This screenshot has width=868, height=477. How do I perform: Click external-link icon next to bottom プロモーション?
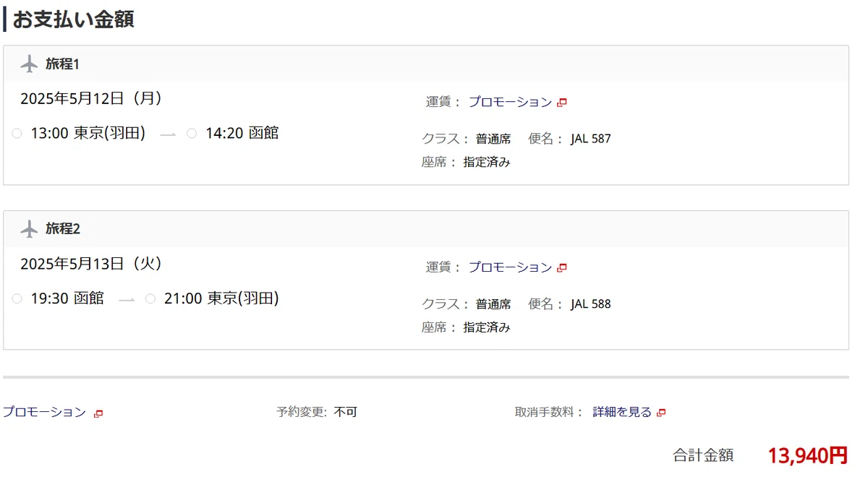pyautogui.click(x=98, y=413)
